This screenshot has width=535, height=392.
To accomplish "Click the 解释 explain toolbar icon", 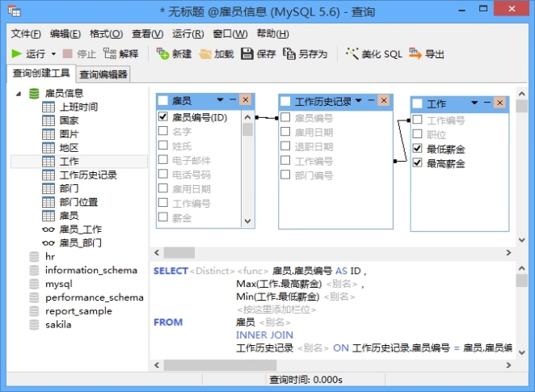I will [x=110, y=54].
